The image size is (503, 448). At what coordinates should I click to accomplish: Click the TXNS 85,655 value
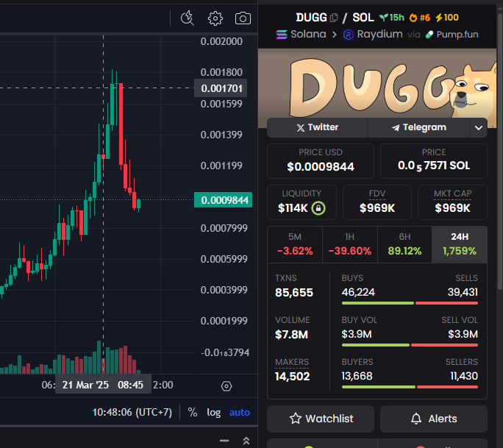click(x=294, y=292)
